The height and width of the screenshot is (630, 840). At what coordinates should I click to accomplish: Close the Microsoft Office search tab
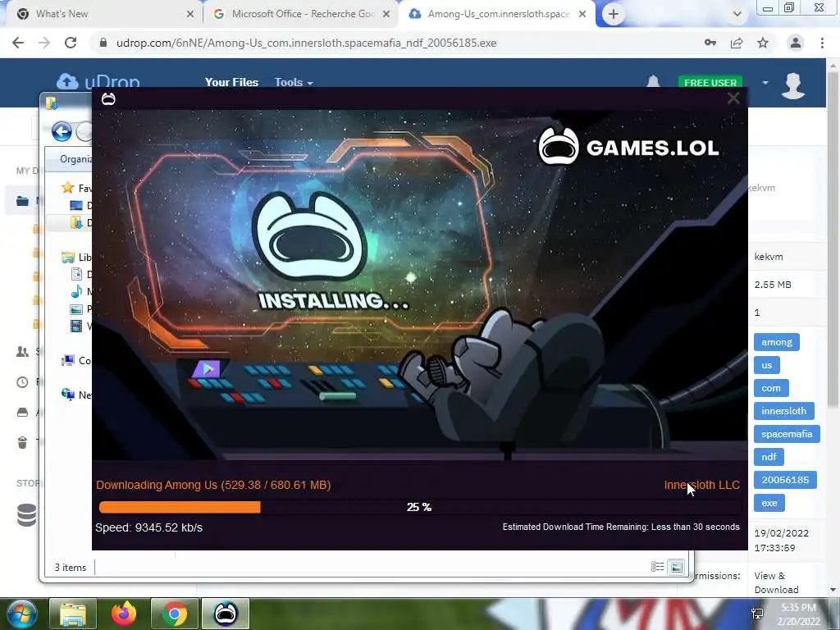click(x=386, y=15)
